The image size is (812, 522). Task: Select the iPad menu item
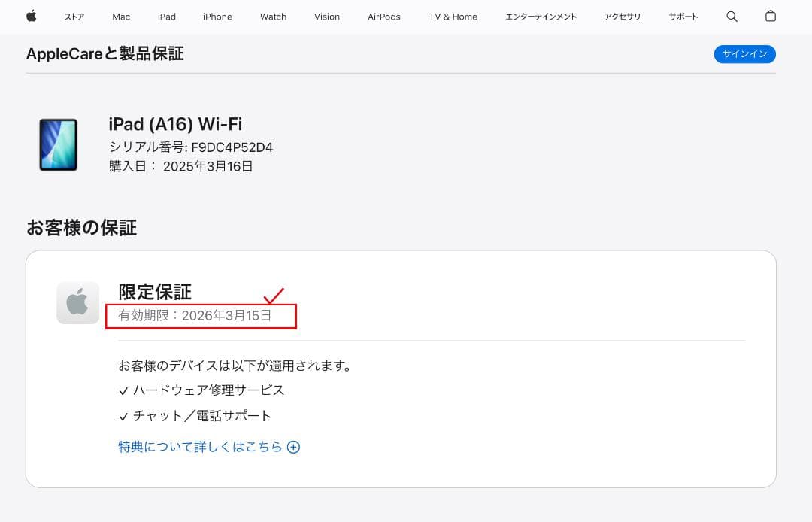click(x=166, y=17)
